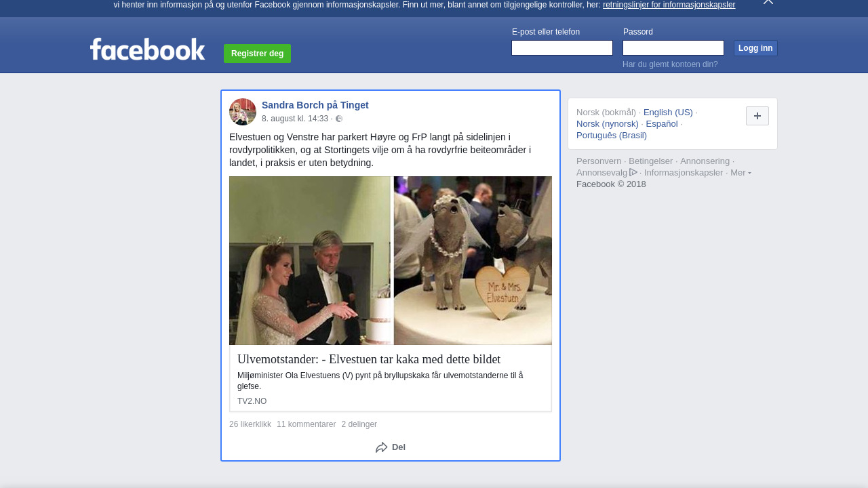The height and width of the screenshot is (488, 868).
Task: Open the Betingelser footer link
Action: 651,161
